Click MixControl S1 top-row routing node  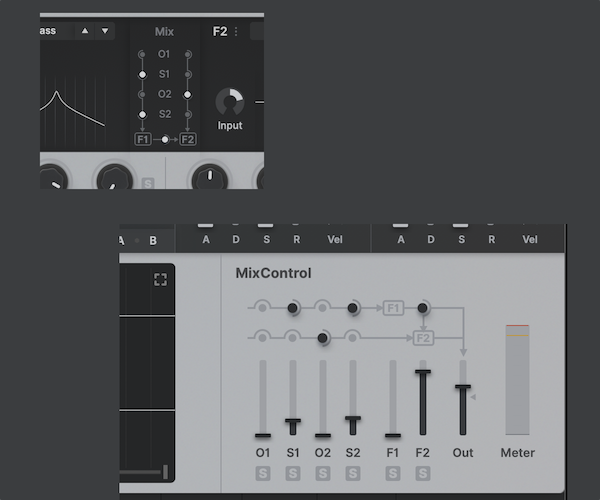(292, 308)
